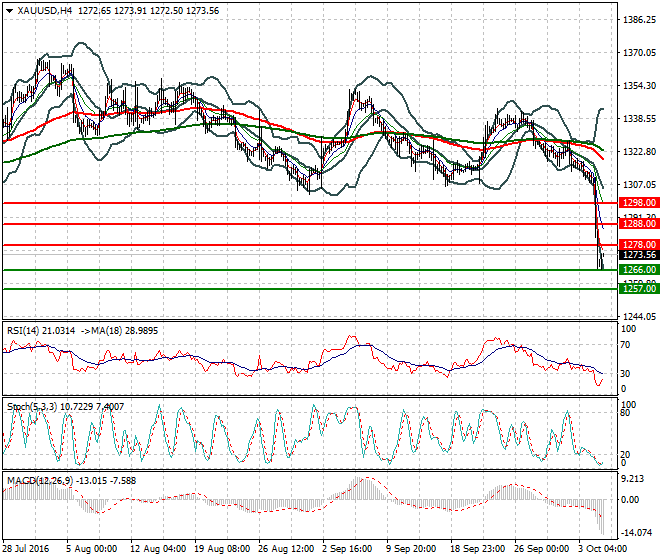The image size is (660, 560).
Task: Select the current price label 1273.56
Action: (x=639, y=255)
